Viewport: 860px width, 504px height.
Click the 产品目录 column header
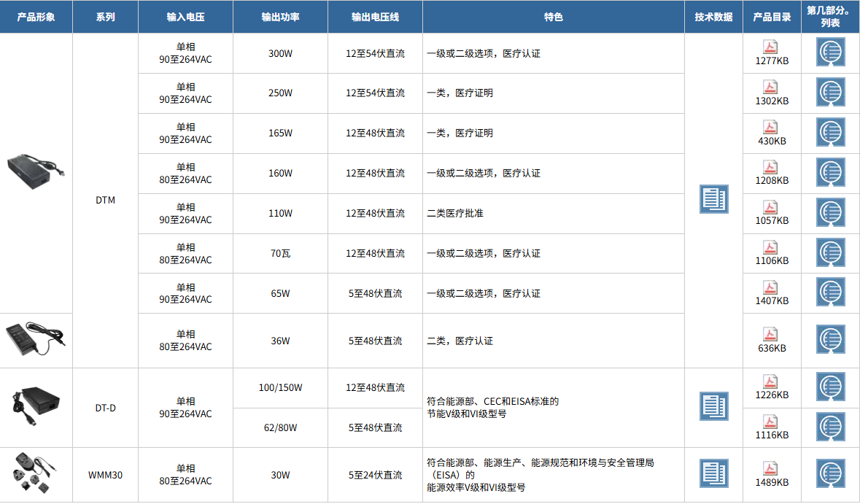coord(772,17)
